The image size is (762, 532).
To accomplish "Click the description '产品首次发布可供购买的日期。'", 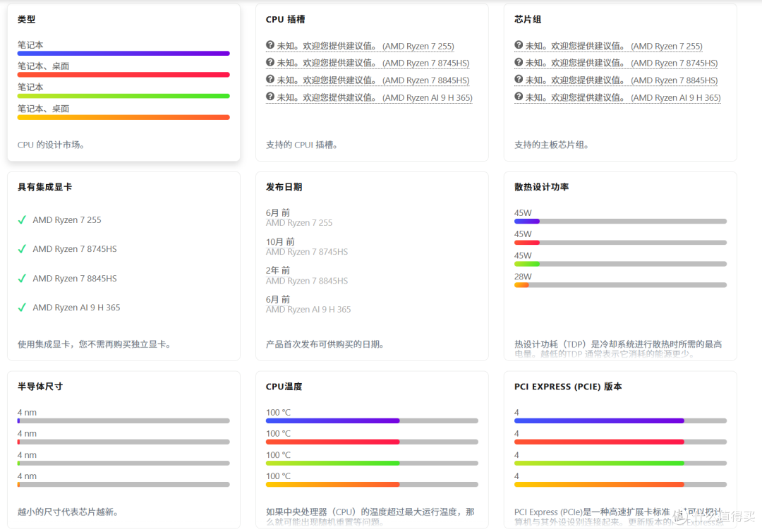I will pyautogui.click(x=325, y=344).
